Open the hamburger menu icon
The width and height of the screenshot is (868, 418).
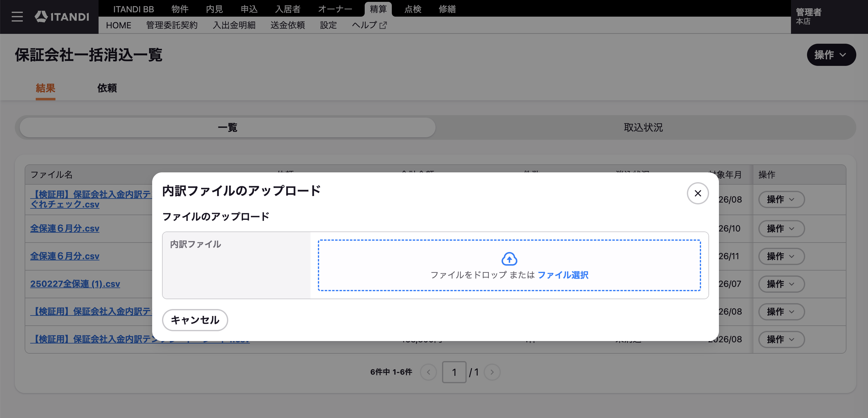click(17, 17)
